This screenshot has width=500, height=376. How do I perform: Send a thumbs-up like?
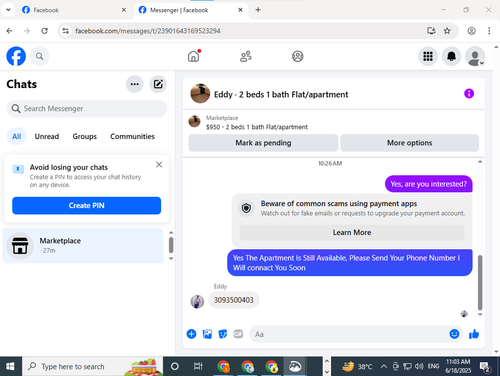click(474, 334)
